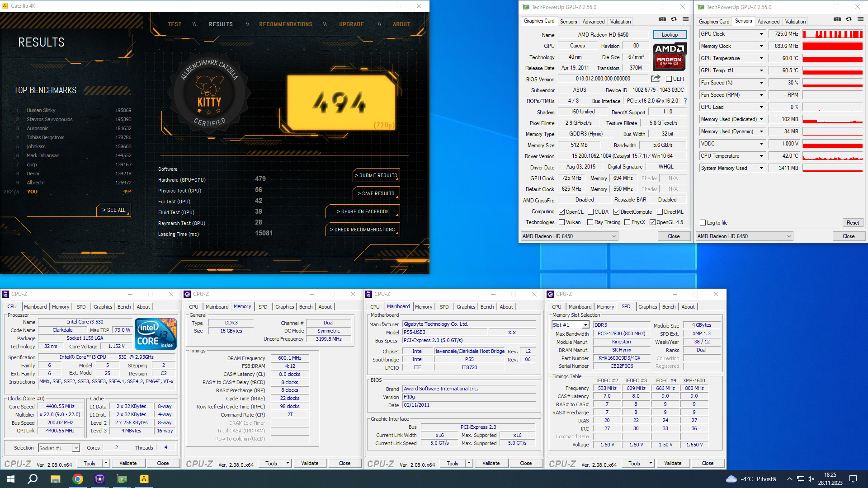The width and height of the screenshot is (868, 488).
Task: Toggle the OpenCL checkbox
Action: coord(561,212)
